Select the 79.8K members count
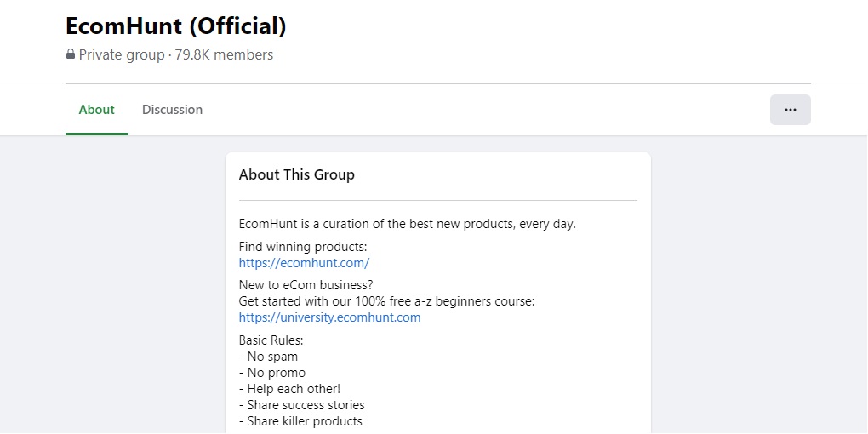This screenshot has height=434, width=868. click(225, 54)
